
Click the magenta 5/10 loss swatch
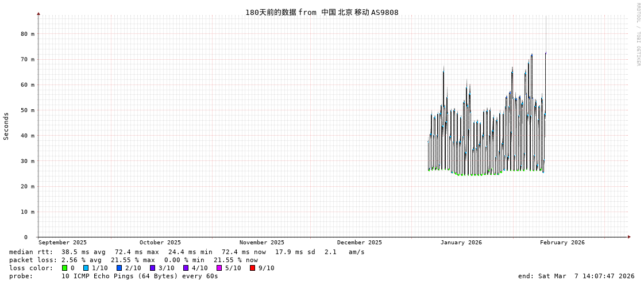(219, 268)
